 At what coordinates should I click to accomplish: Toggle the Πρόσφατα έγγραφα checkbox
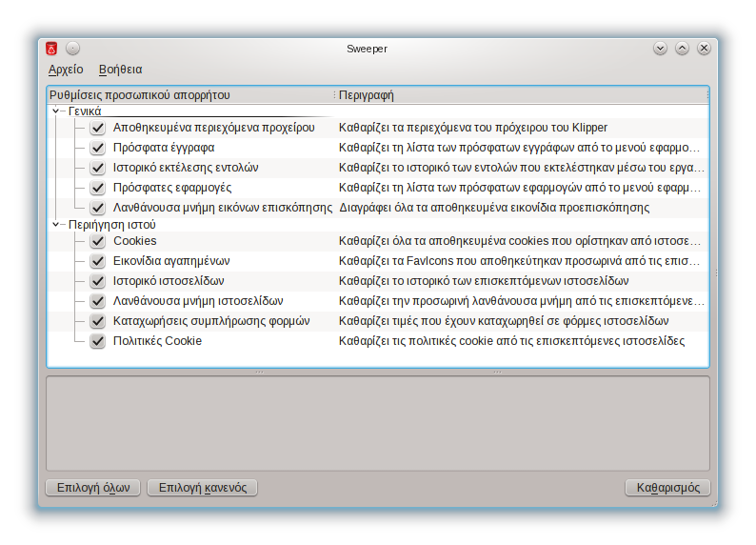[x=97, y=148]
